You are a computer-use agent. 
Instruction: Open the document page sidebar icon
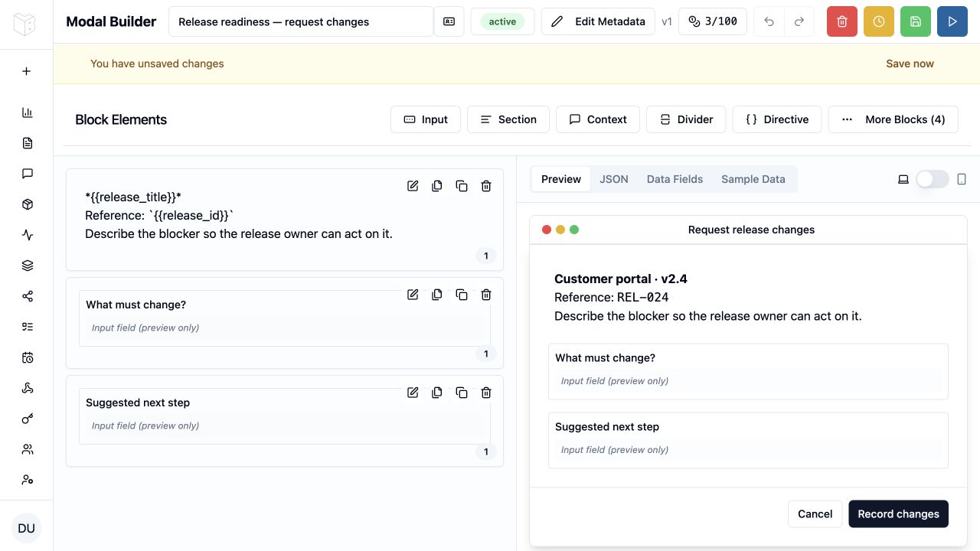tap(28, 143)
